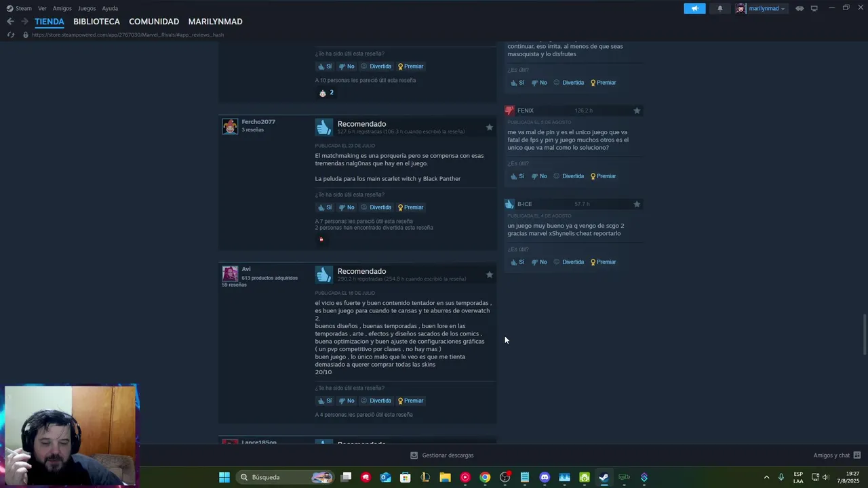Image resolution: width=868 pixels, height=488 pixels.
Task: Open the MARILYNMAD profile tab
Action: pos(215,22)
